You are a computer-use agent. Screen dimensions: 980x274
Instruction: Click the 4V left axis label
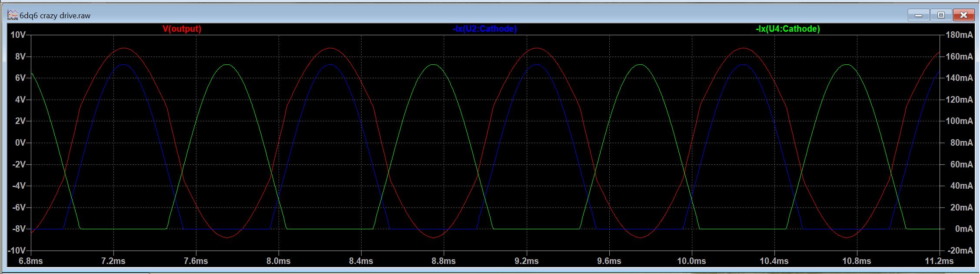20,100
